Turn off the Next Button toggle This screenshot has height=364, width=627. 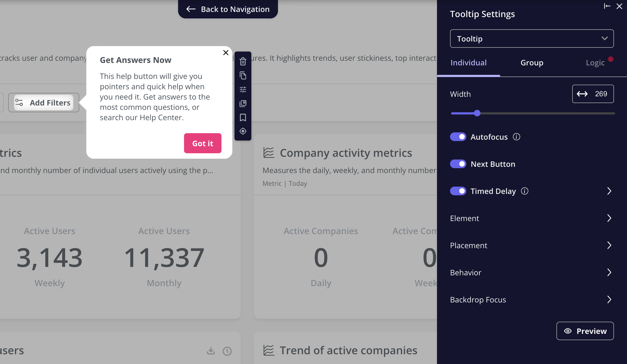pyautogui.click(x=458, y=164)
